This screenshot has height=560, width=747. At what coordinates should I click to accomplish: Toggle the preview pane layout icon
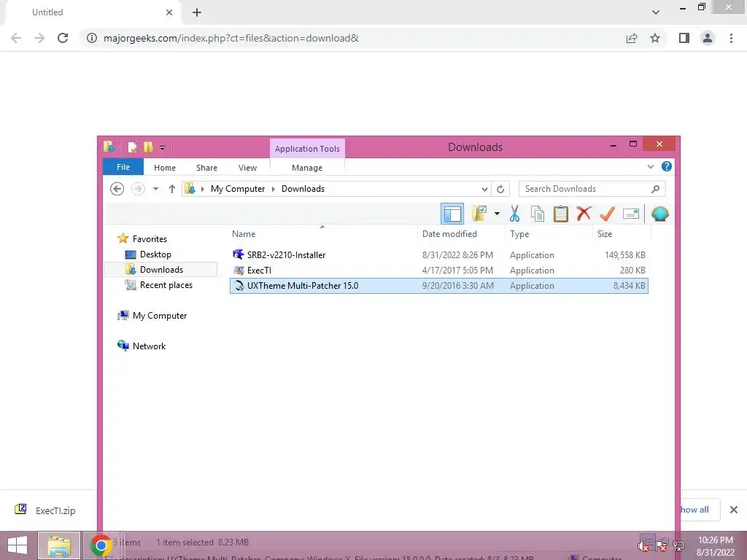click(x=452, y=214)
